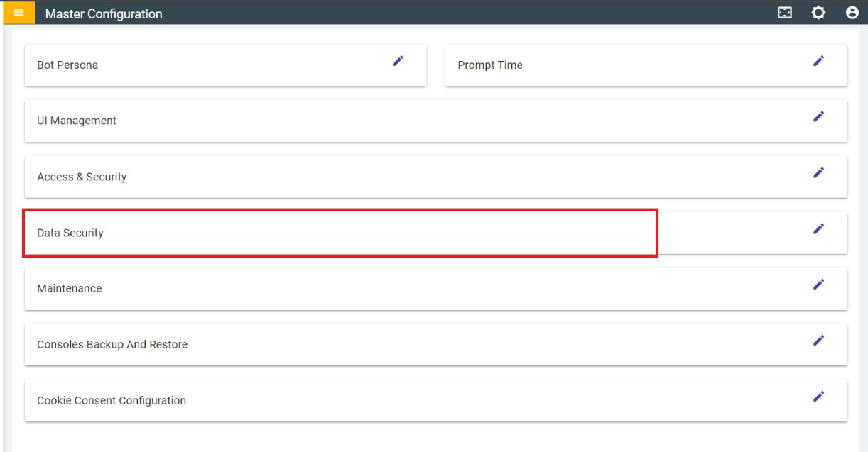Viewport: 868px width, 452px height.
Task: Edit Bot Persona with pencil icon
Action: 398,61
